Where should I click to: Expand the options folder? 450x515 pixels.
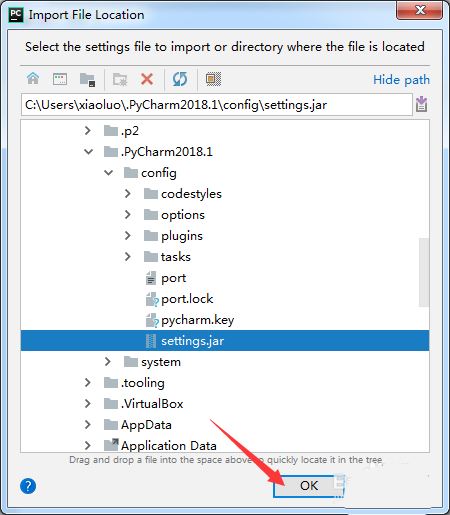coord(128,215)
